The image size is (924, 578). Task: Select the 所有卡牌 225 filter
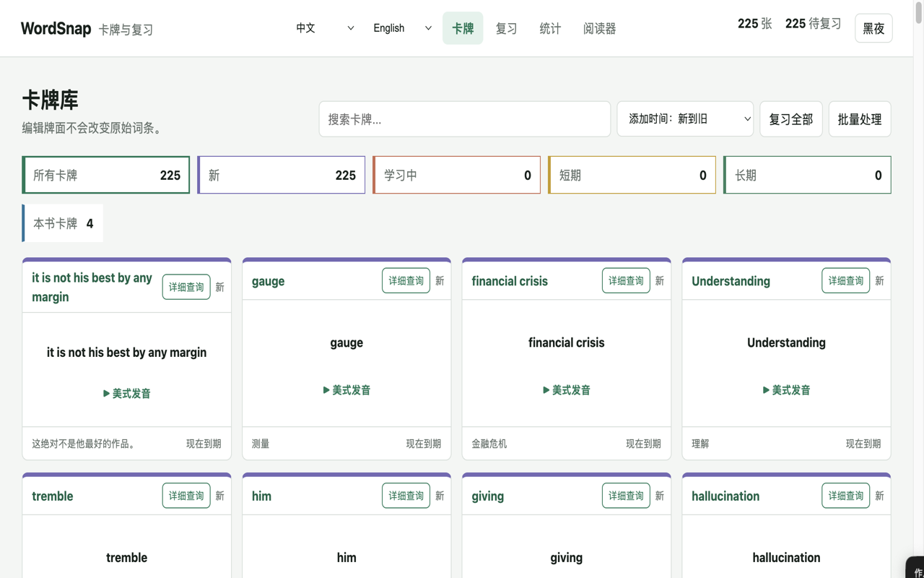coord(106,175)
